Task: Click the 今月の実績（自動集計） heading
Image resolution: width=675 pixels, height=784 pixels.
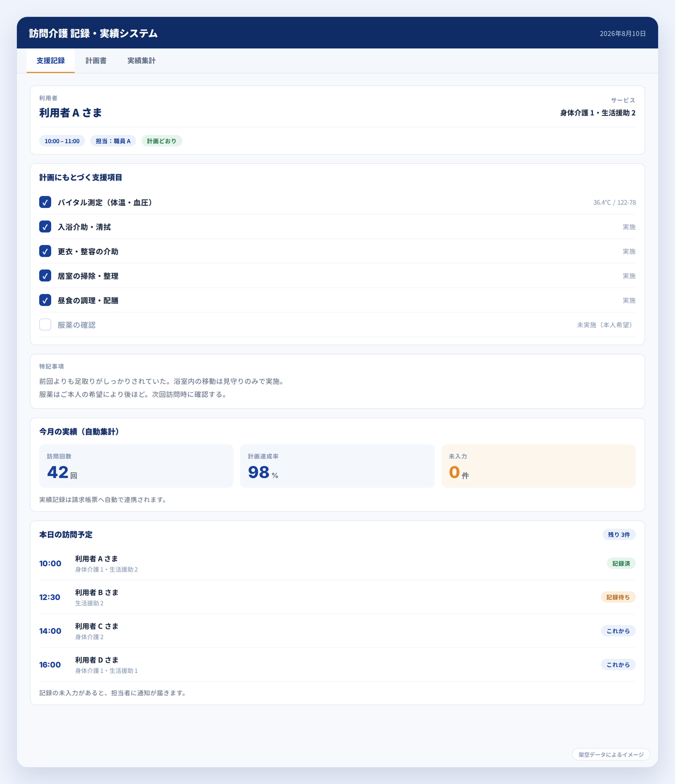Action: (x=79, y=432)
